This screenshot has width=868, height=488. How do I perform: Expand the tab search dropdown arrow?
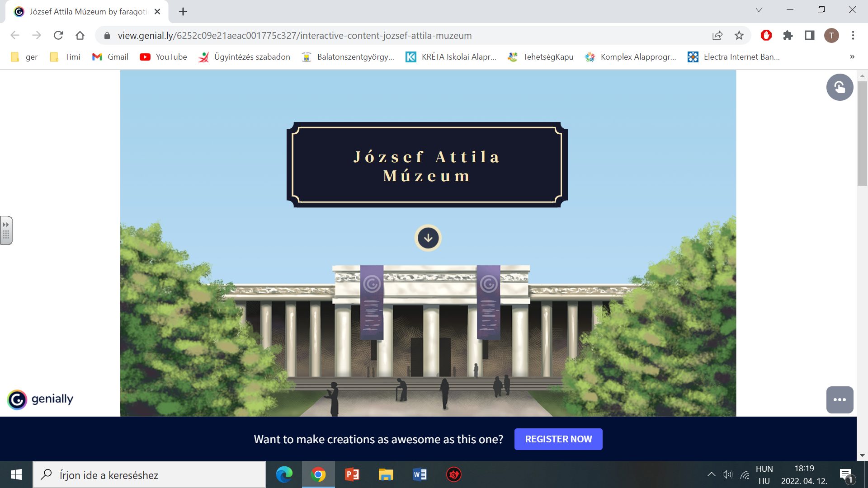759,10
